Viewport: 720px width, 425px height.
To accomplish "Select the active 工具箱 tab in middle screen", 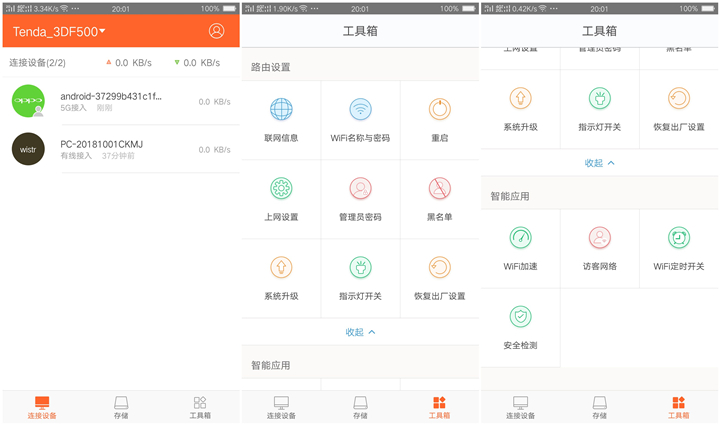I will coord(439,408).
